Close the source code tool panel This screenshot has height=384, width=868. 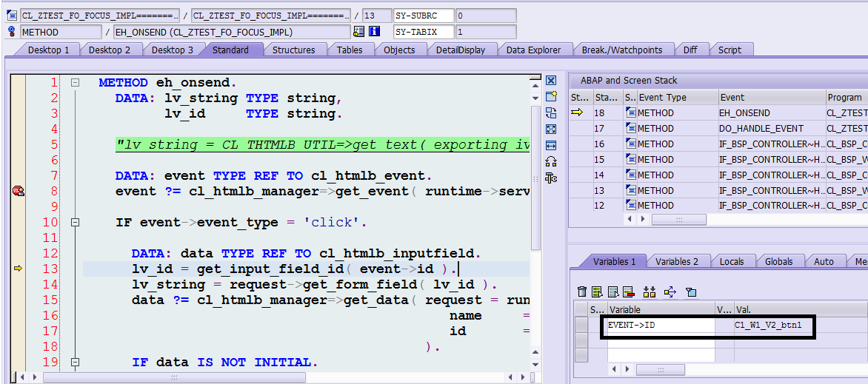click(x=550, y=80)
